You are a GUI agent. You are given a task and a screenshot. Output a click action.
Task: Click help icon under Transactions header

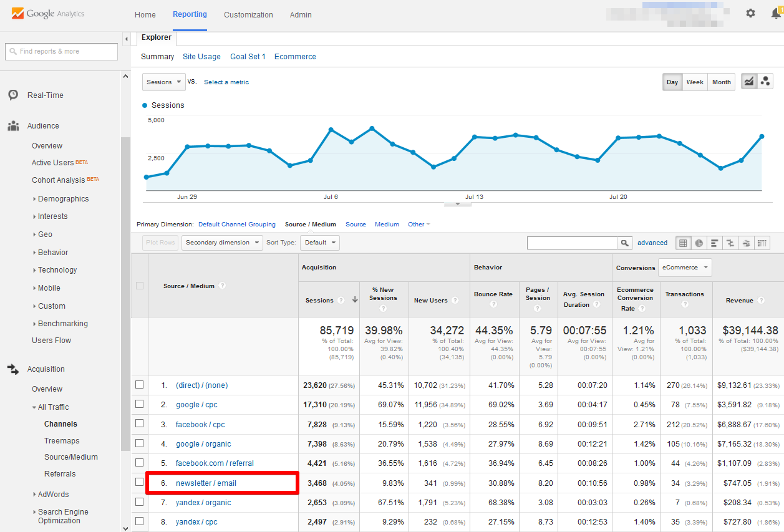(685, 304)
